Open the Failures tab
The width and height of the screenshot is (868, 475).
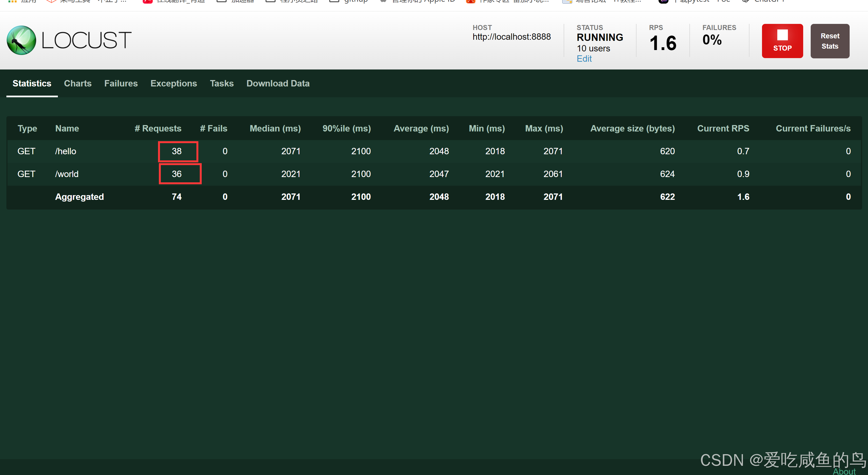click(121, 83)
